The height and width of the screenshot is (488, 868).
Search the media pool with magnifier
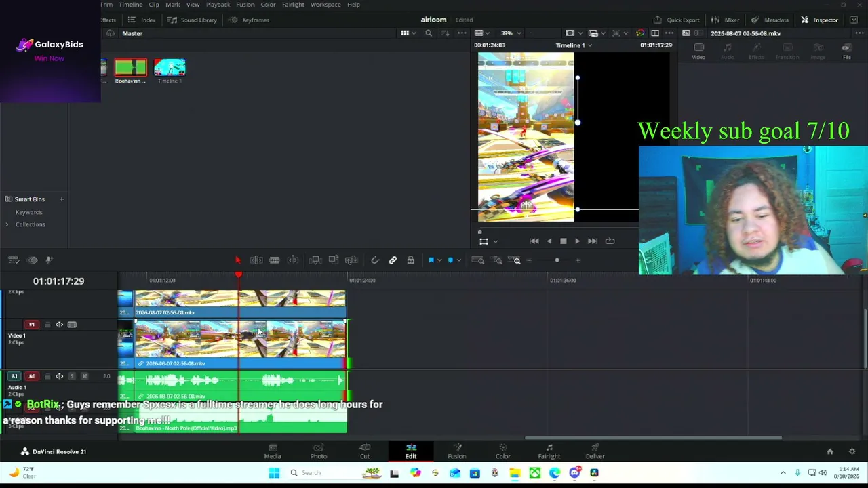coord(428,33)
